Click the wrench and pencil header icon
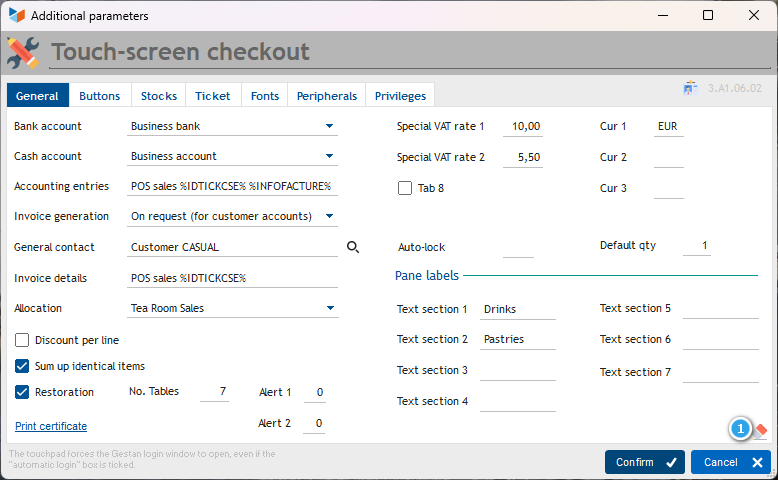This screenshot has width=778, height=480. click(23, 52)
